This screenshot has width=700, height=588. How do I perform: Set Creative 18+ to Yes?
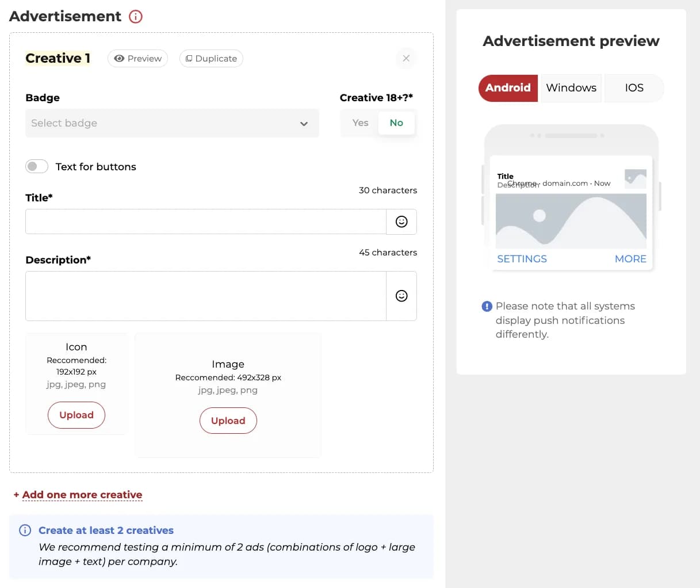[360, 123]
